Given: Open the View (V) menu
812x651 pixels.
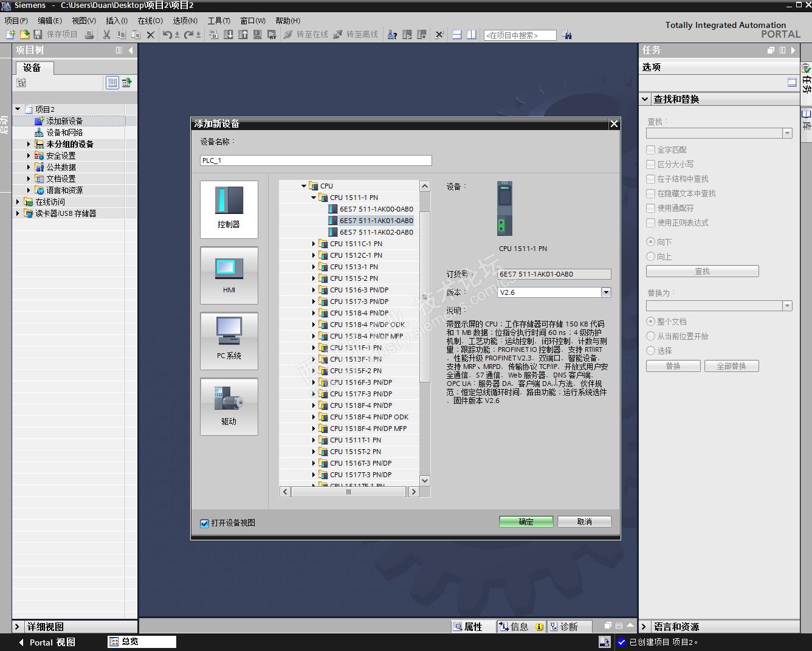Looking at the screenshot, I should [x=84, y=21].
